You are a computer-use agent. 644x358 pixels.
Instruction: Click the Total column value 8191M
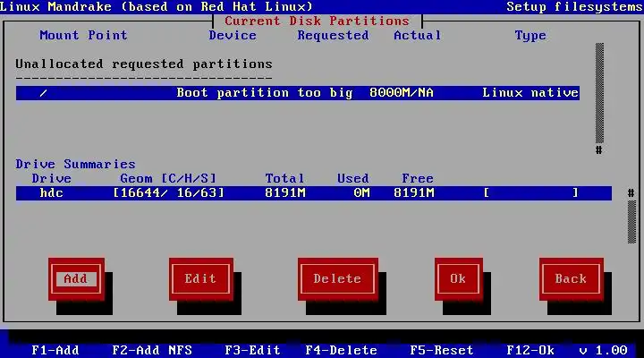[285, 192]
